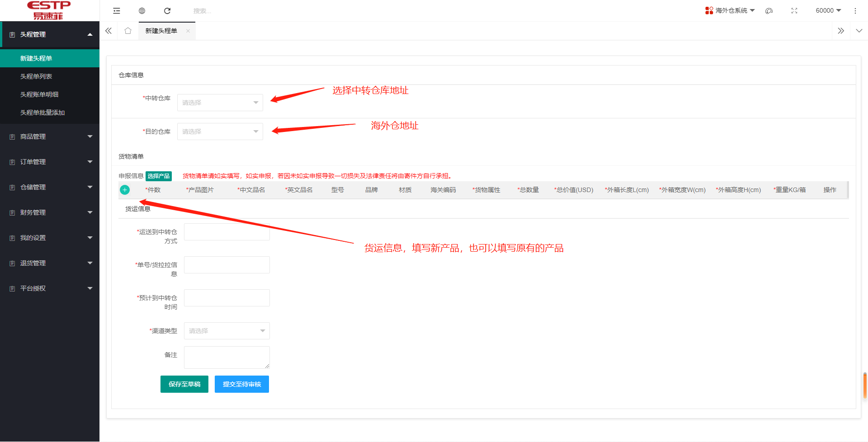Screen dimensions: 868x442
Task: Click the 选择产品 button
Action: coord(159,176)
